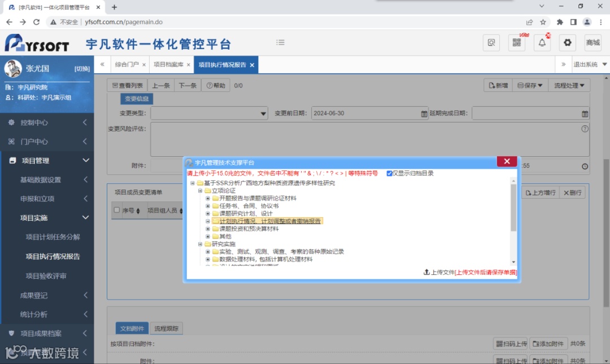Expand 申报和立项 submenu
The height and width of the screenshot is (364, 610).
tap(47, 199)
